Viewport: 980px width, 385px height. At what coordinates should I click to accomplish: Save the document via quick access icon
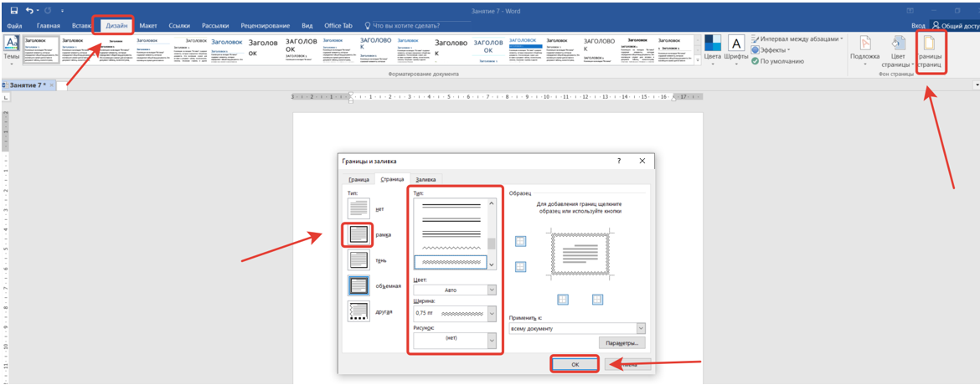click(13, 10)
